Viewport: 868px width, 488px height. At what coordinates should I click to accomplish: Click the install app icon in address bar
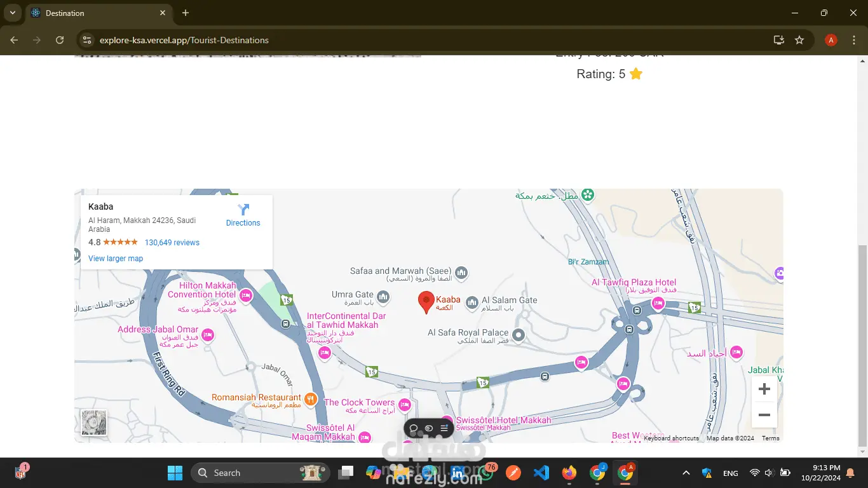pyautogui.click(x=779, y=40)
